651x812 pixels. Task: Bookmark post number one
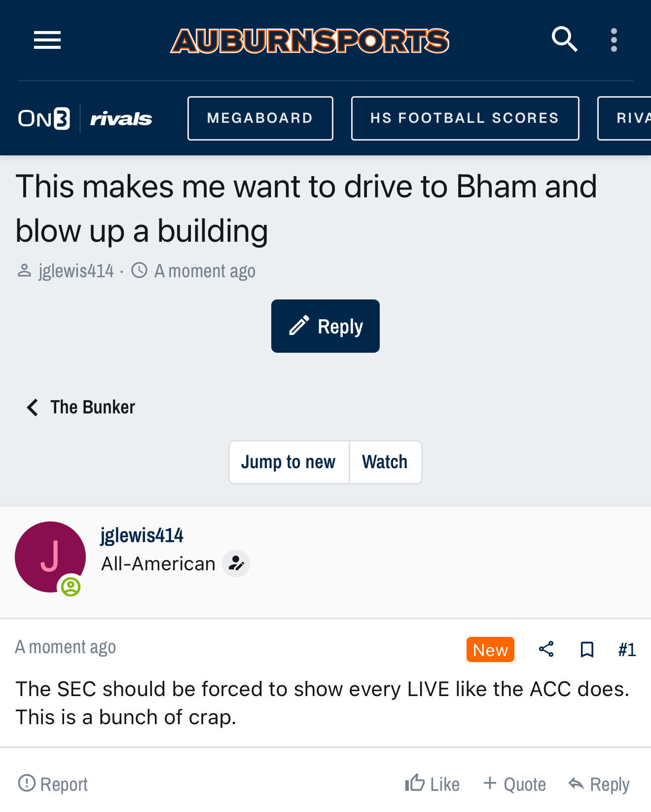586,649
